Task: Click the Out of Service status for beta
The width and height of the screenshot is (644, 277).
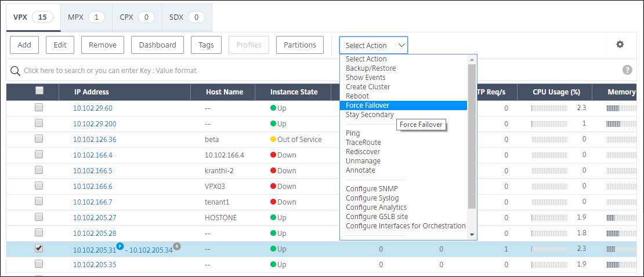Action: pyautogui.click(x=296, y=140)
